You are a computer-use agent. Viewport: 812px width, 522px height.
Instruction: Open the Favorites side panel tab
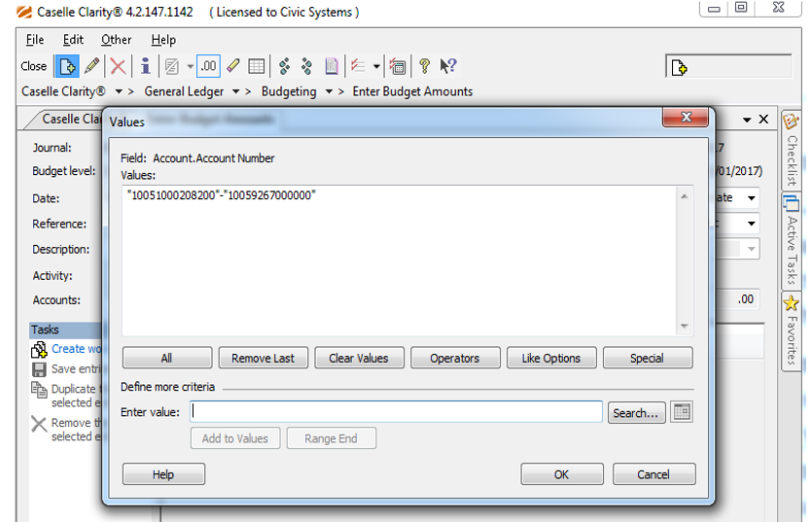point(792,331)
